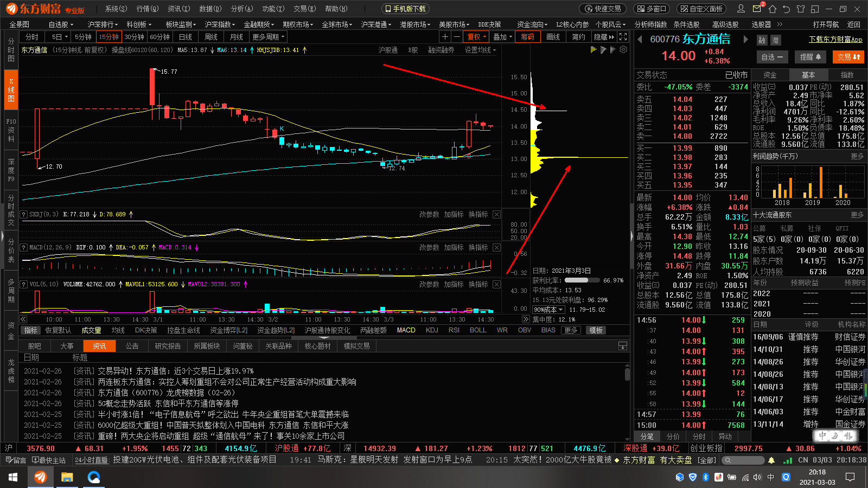Enable 15分钟 chart period
This screenshot has height=488, width=868.
(x=108, y=37)
